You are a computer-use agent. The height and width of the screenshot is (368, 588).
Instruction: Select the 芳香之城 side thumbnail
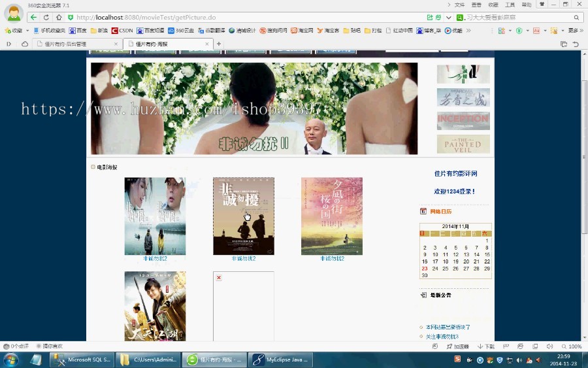[463, 97]
